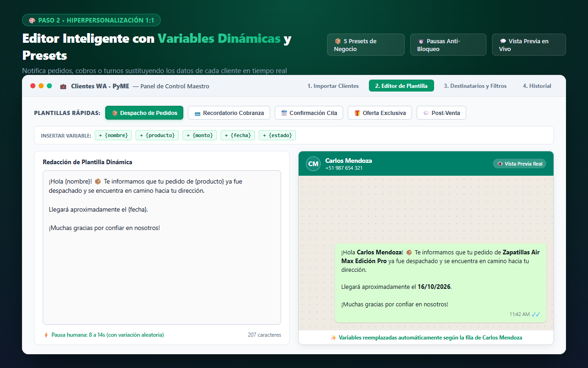This screenshot has width=588, height=368.
Task: Pick the Post-Venta template
Action: [x=441, y=113]
